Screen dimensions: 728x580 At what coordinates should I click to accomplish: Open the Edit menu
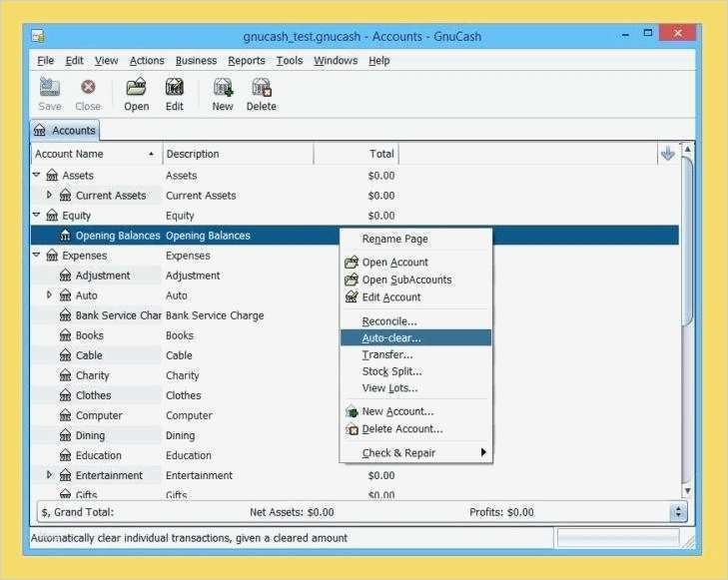point(74,61)
